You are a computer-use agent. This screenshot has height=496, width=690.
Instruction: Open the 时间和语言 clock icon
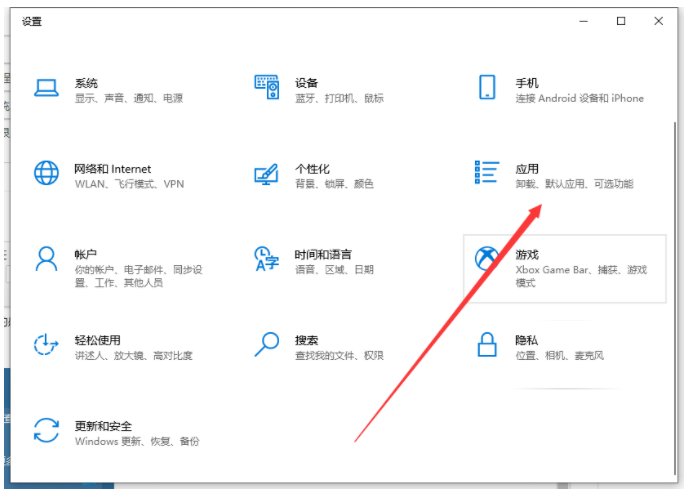267,259
